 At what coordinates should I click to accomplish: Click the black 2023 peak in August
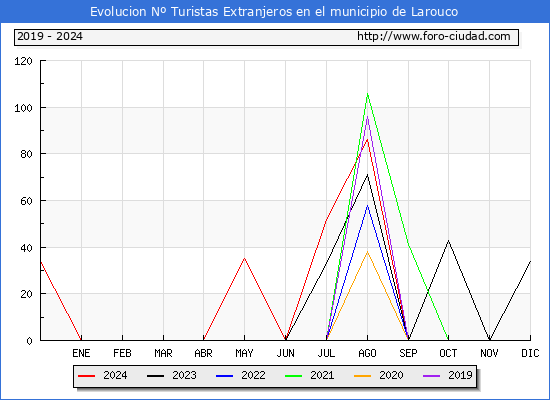click(367, 175)
